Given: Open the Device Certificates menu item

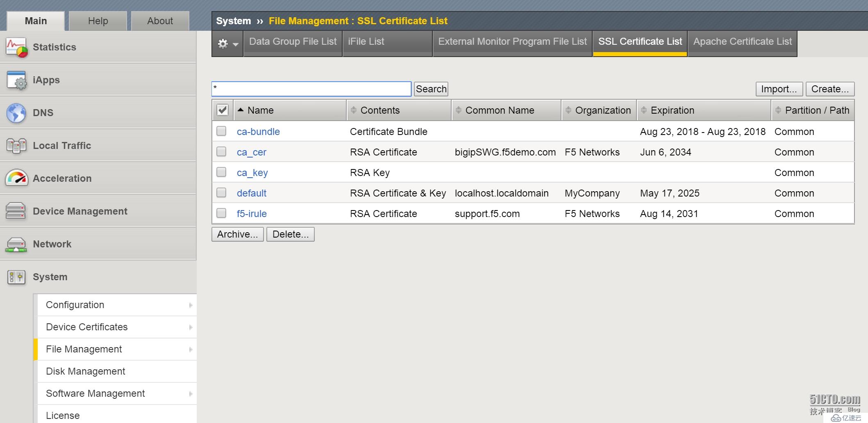Looking at the screenshot, I should [117, 327].
